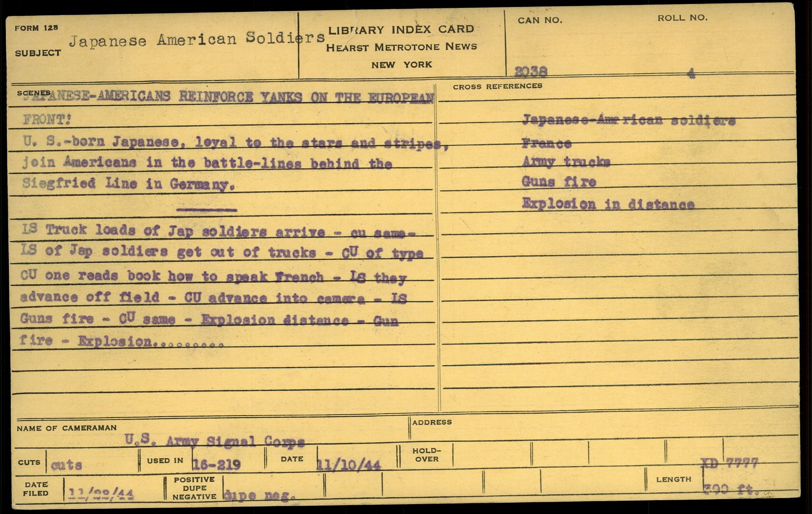Click the "ROLL NO." label
812x514 pixels.
point(682,18)
